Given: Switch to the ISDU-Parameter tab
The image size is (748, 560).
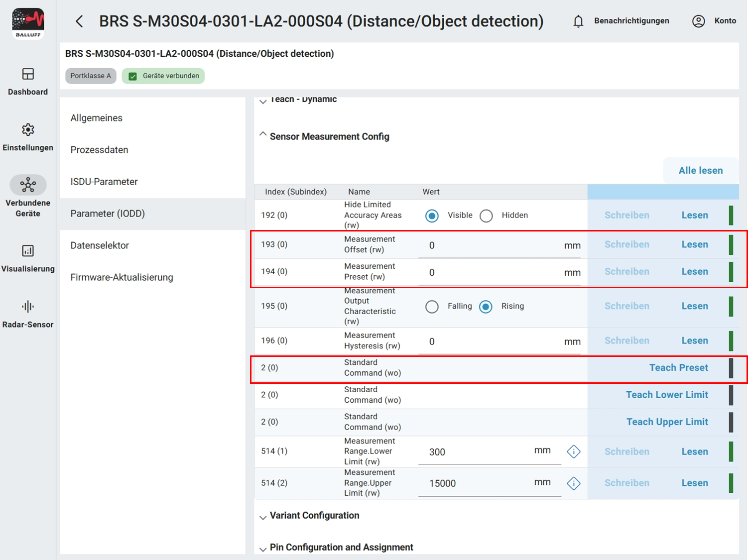Looking at the screenshot, I should click(104, 182).
